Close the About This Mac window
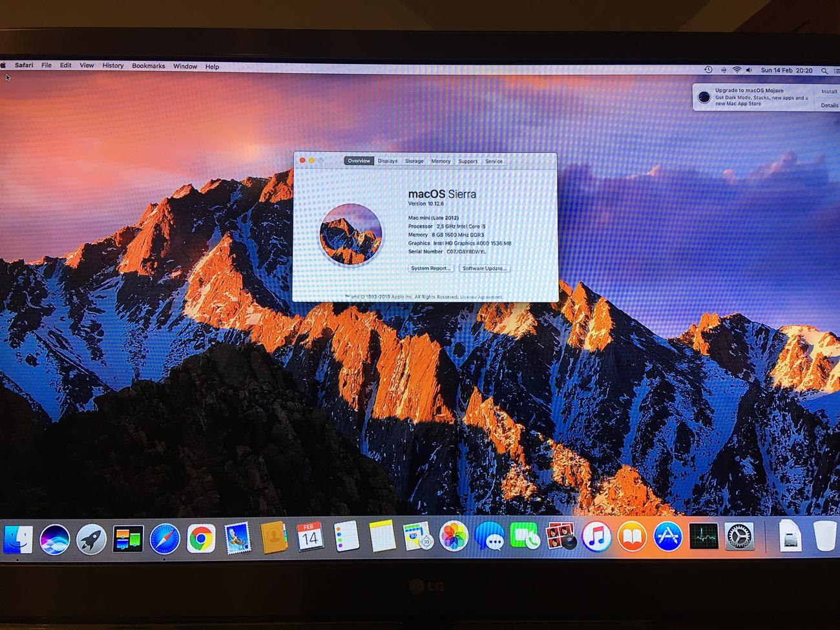Image resolution: width=840 pixels, height=630 pixels. click(x=302, y=160)
